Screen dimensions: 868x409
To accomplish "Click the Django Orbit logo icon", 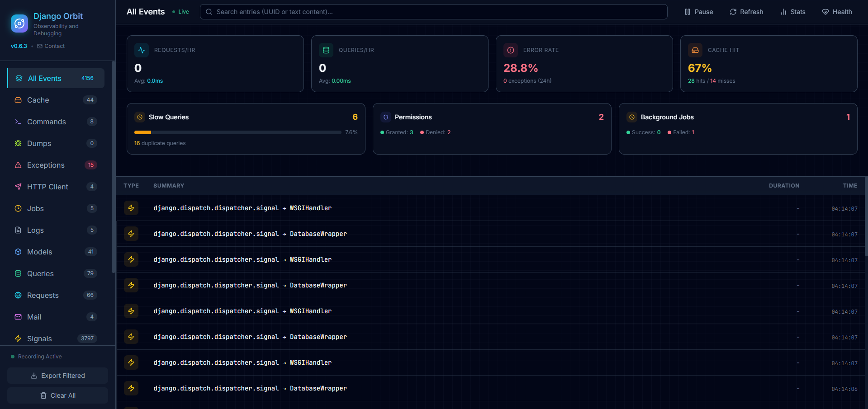I will point(19,24).
